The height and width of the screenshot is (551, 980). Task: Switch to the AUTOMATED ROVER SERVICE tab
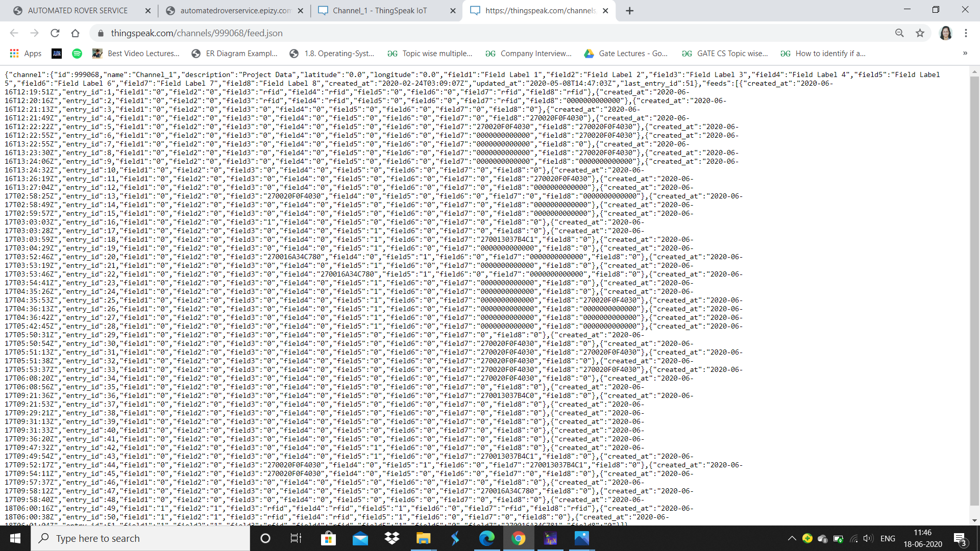point(78,11)
